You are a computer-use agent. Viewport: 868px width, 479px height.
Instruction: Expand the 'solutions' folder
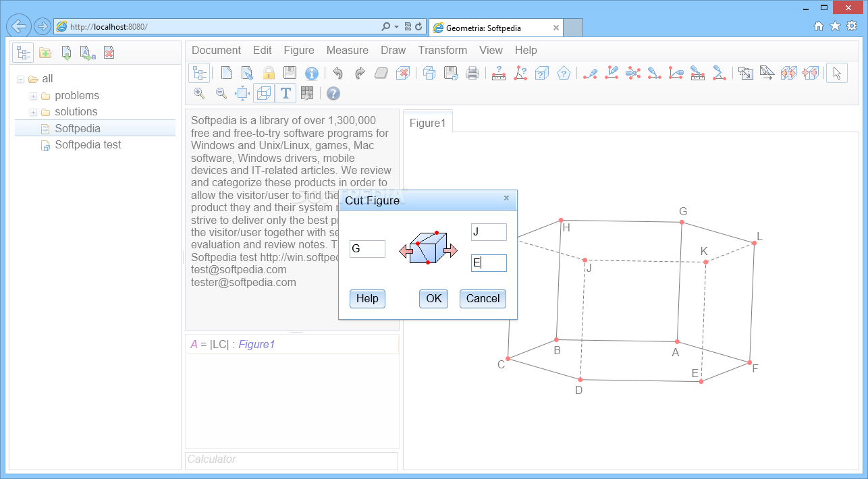33,112
